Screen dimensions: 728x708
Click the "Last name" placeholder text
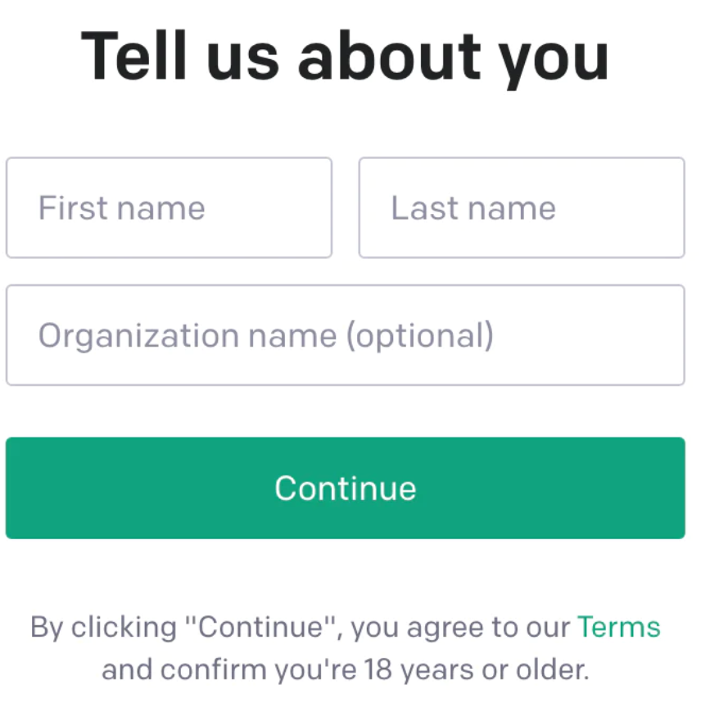[x=473, y=208]
